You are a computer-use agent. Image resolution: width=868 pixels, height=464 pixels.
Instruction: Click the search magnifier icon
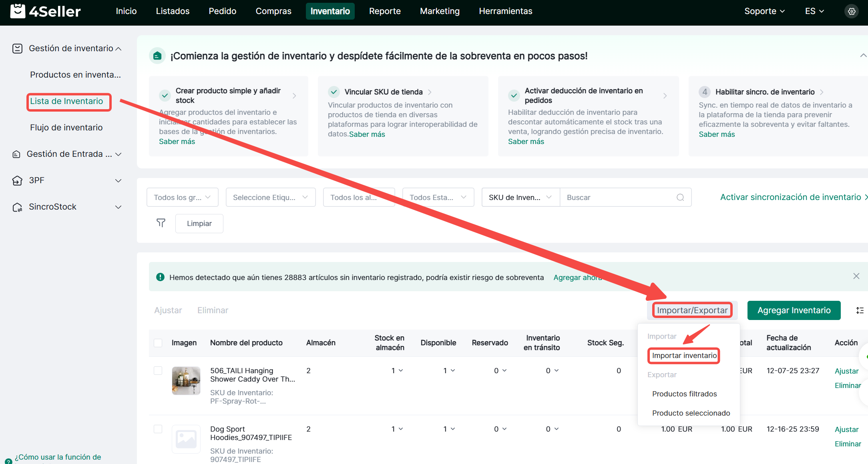(680, 197)
